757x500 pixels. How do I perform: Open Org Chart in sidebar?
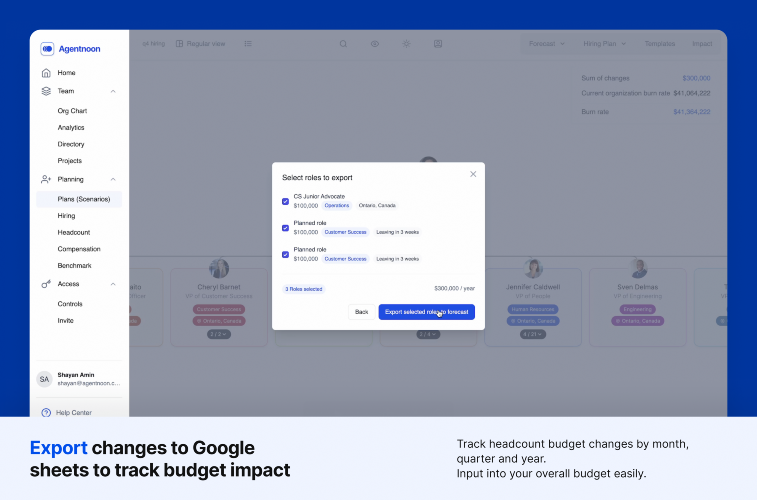(x=72, y=111)
